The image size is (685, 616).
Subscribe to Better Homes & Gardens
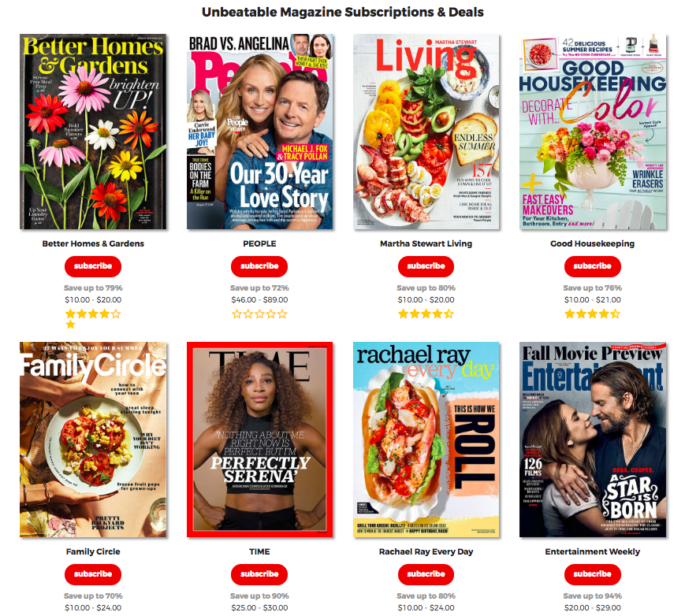pos(93,266)
